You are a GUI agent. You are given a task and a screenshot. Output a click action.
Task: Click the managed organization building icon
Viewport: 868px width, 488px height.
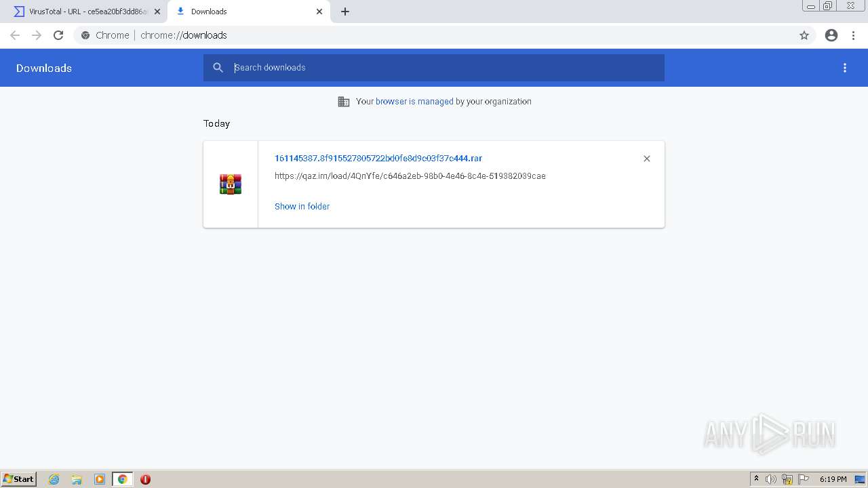pyautogui.click(x=344, y=102)
